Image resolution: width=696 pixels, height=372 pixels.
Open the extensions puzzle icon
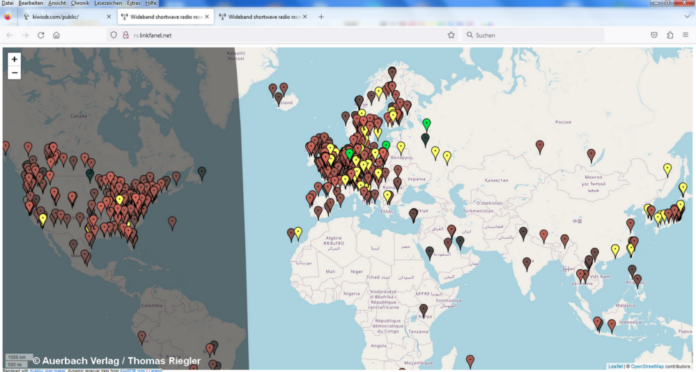(x=670, y=35)
